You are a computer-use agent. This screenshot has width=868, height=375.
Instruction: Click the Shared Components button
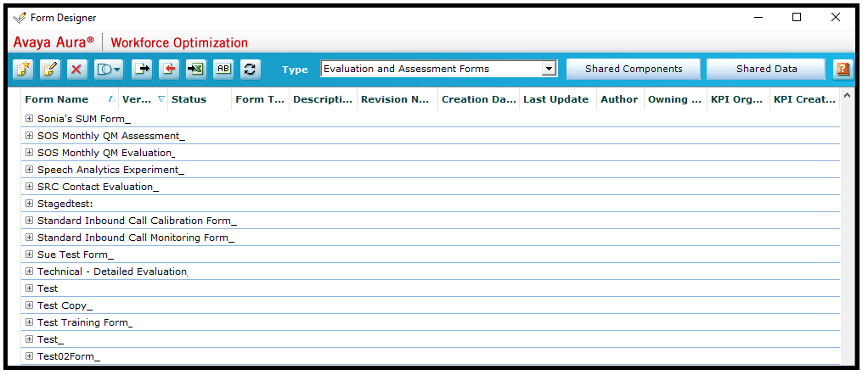[x=634, y=69]
